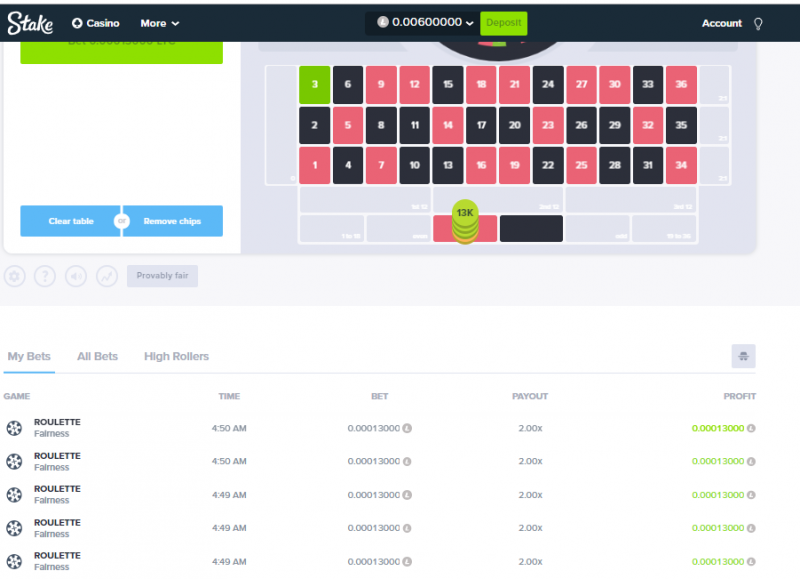Bet on the odd field
The height and width of the screenshot is (579, 800).
(597, 229)
